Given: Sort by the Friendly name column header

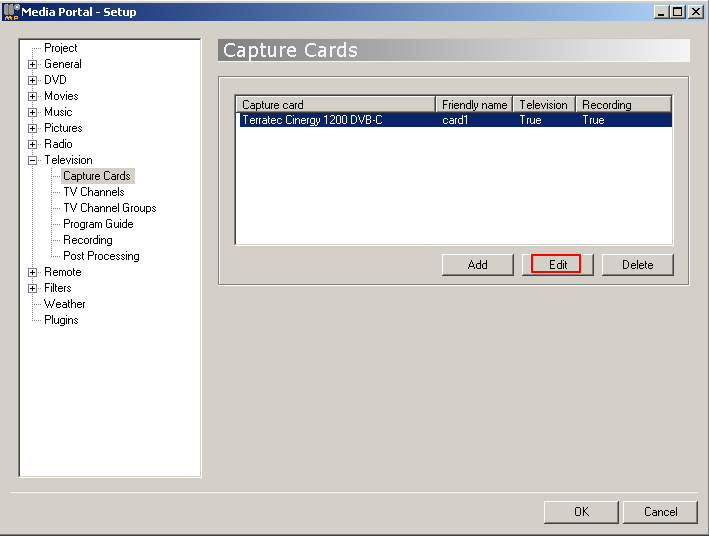Looking at the screenshot, I should [x=474, y=104].
